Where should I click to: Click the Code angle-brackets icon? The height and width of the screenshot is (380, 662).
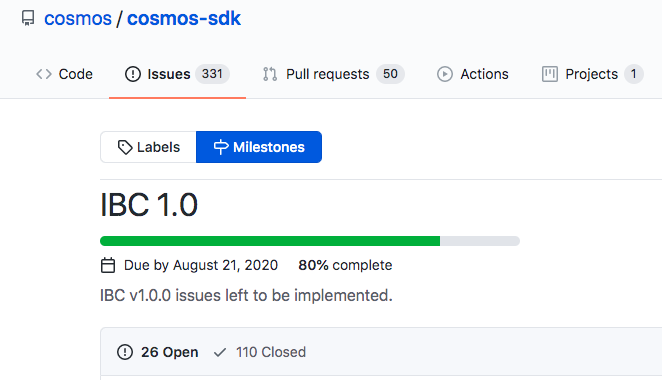point(44,74)
